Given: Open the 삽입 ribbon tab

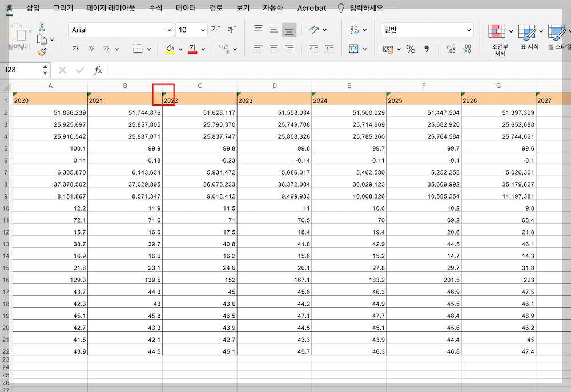Looking at the screenshot, I should pyautogui.click(x=33, y=7).
